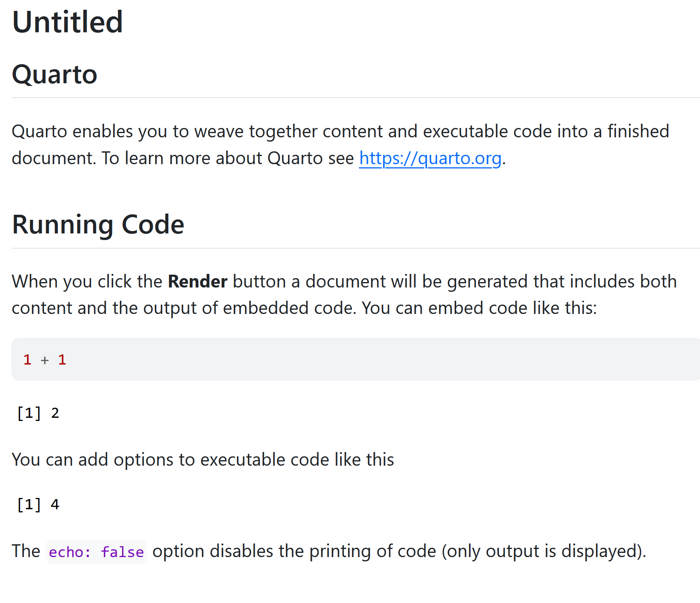
Task: Click the "echo:" inline code text
Action: (x=70, y=552)
